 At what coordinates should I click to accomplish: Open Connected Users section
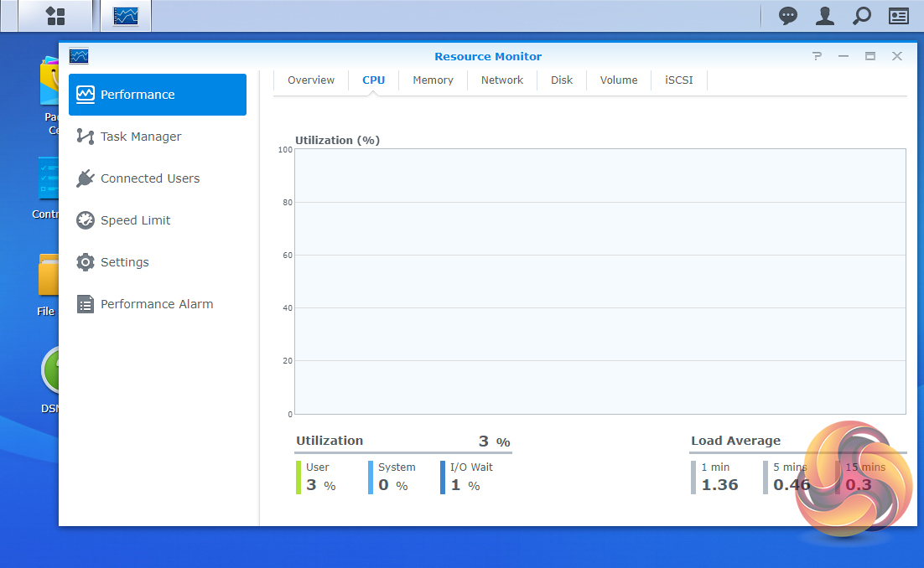[x=149, y=178]
